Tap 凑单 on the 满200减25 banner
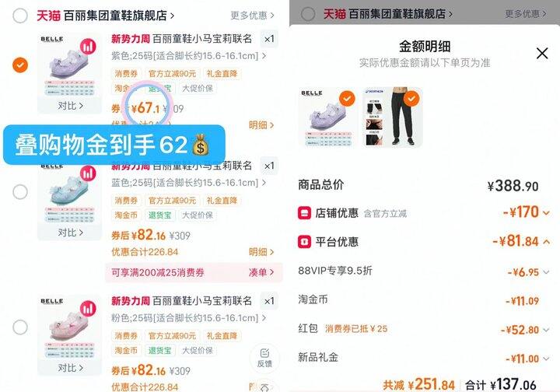 (x=261, y=273)
